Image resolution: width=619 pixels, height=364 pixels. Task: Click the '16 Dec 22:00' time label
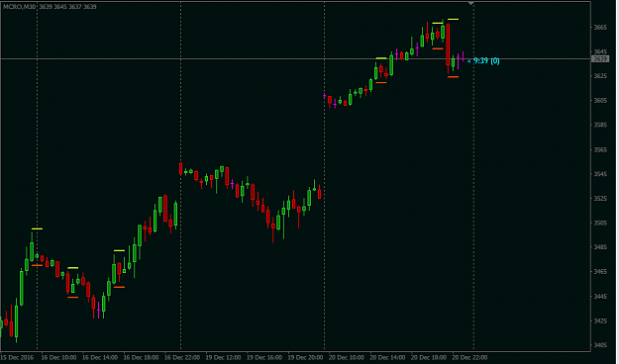182,358
